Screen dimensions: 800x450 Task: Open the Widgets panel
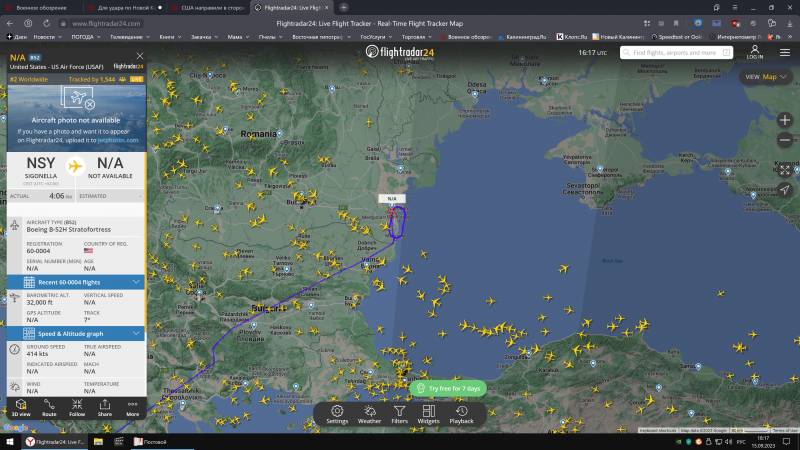(429, 414)
